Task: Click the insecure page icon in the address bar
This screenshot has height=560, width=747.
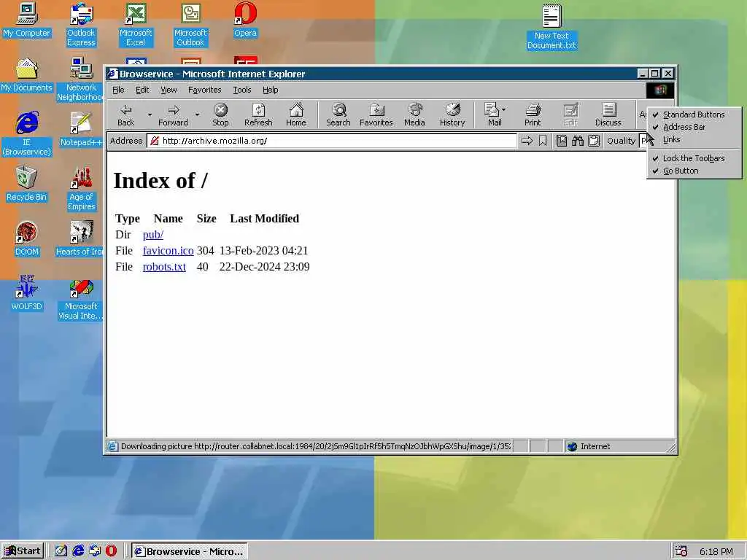Action: [155, 141]
